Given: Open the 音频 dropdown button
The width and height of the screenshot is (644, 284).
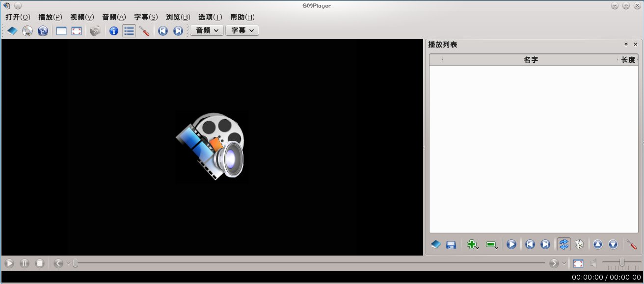Looking at the screenshot, I should [x=207, y=30].
